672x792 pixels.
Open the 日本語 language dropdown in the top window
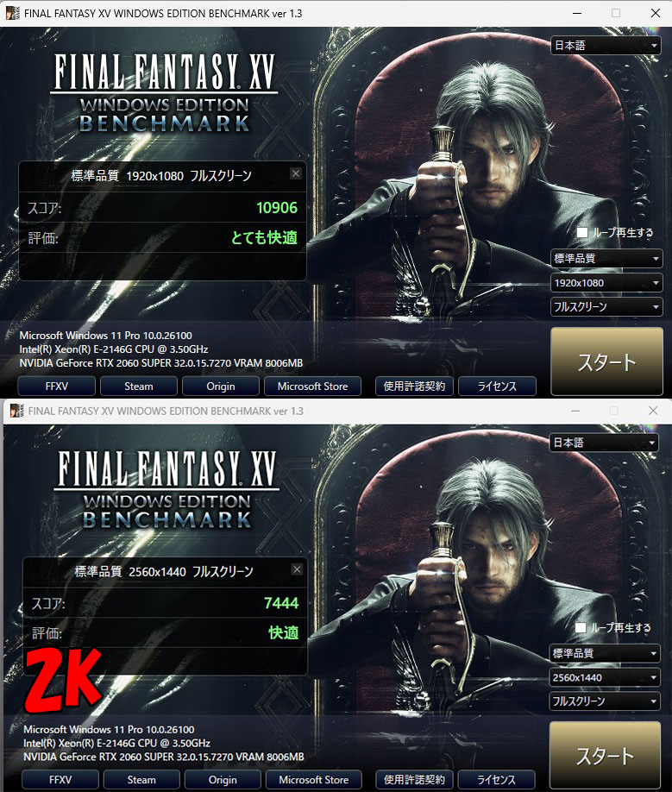tap(606, 46)
